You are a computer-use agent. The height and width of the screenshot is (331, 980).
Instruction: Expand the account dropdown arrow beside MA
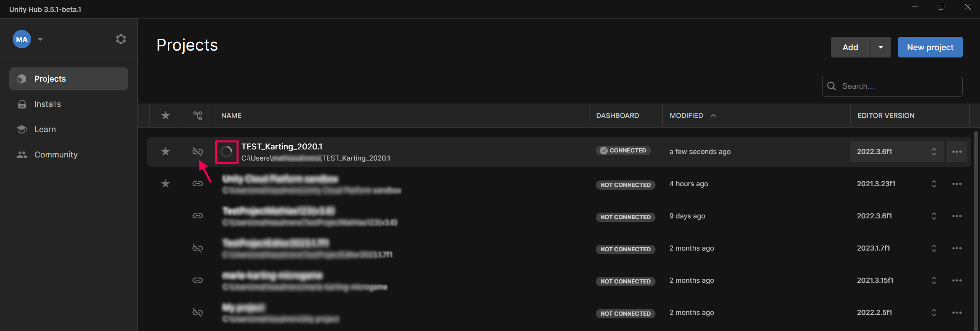pyautogui.click(x=40, y=39)
